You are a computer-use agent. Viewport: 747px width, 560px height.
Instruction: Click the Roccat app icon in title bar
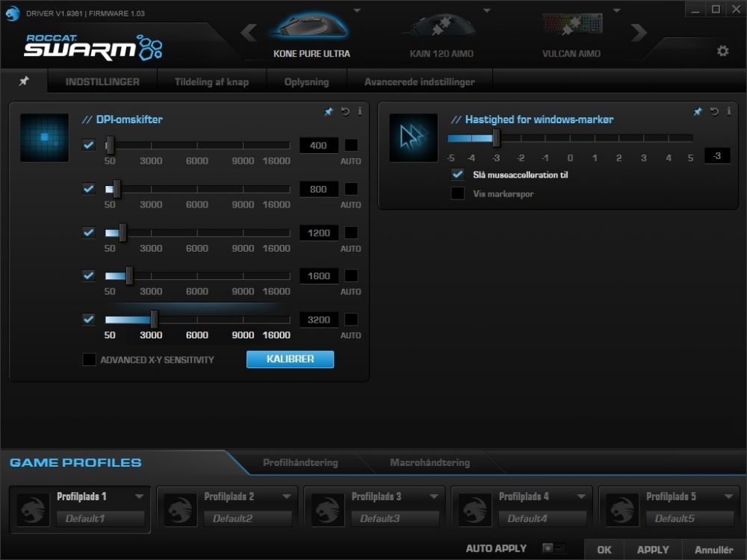(x=13, y=13)
